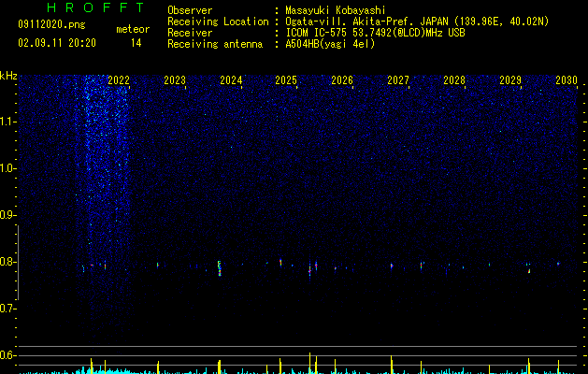Click the meteor label
Viewport: 588px width, 374px height.
click(133, 29)
